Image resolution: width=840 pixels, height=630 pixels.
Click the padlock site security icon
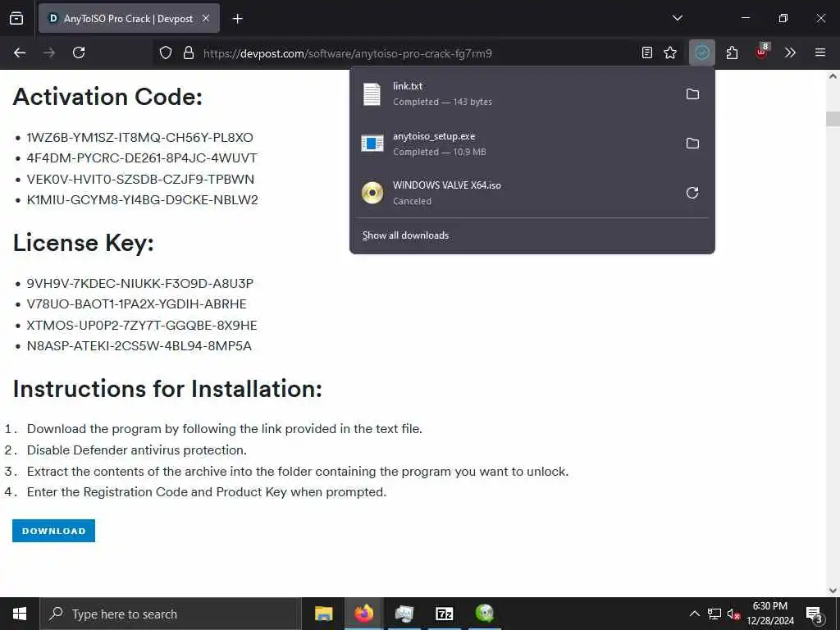[x=188, y=52]
